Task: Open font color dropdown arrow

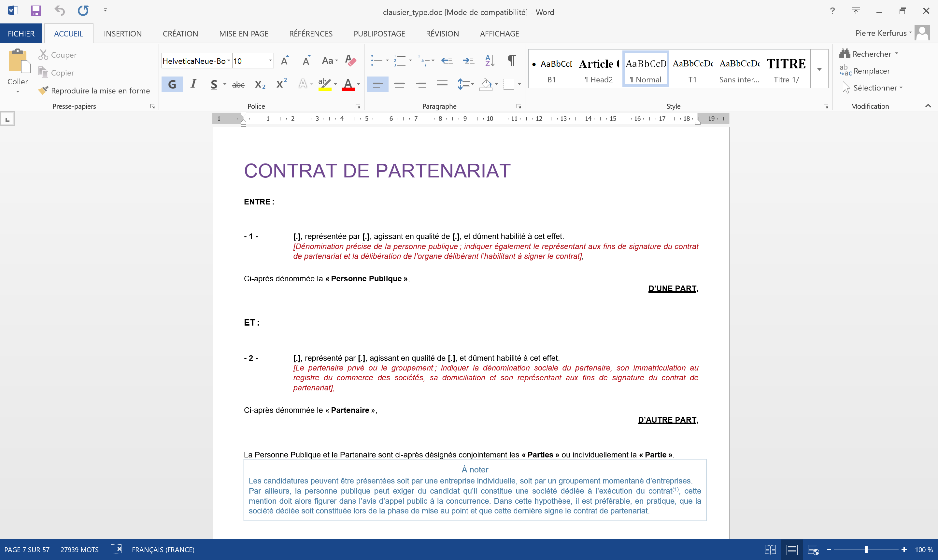Action: pos(359,84)
